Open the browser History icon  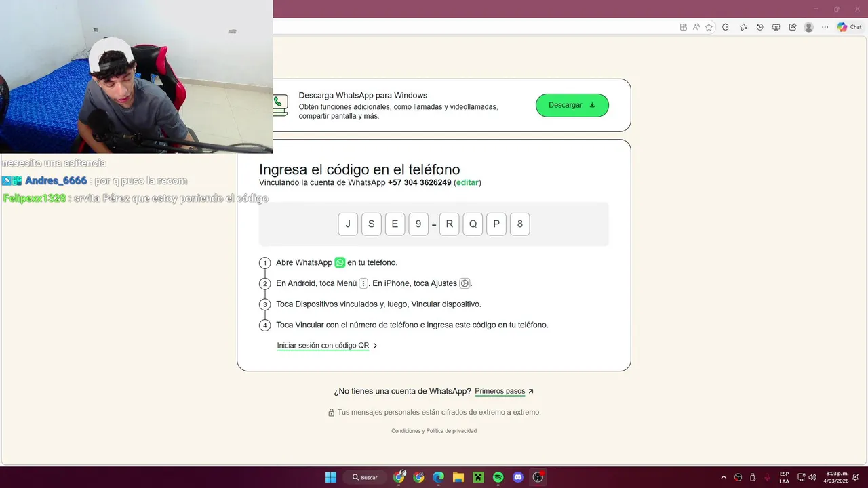click(759, 27)
